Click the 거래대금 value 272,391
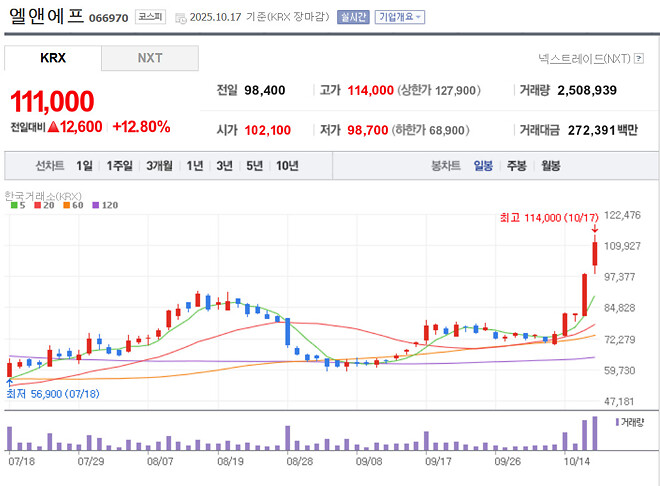This screenshot has height=486, width=660. [x=591, y=130]
